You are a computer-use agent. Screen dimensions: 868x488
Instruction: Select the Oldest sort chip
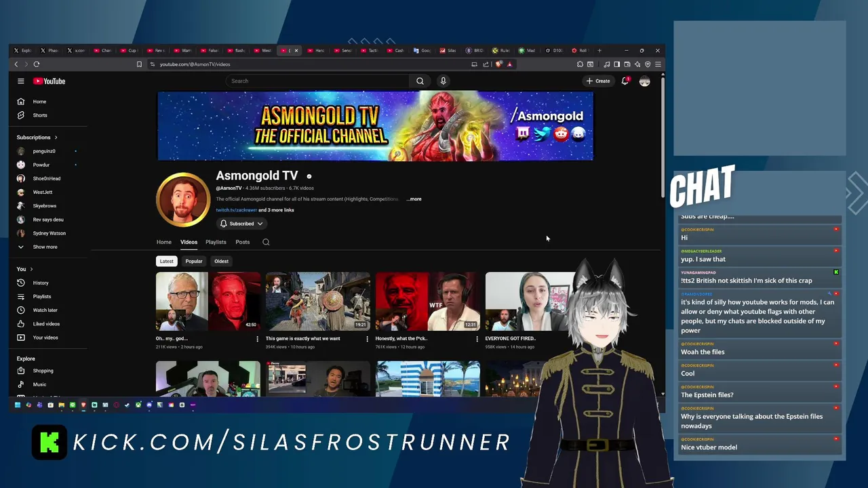pyautogui.click(x=221, y=261)
